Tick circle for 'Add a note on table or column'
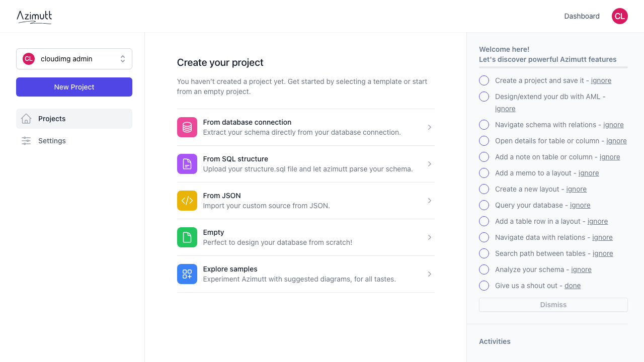The image size is (644, 362). (x=484, y=157)
